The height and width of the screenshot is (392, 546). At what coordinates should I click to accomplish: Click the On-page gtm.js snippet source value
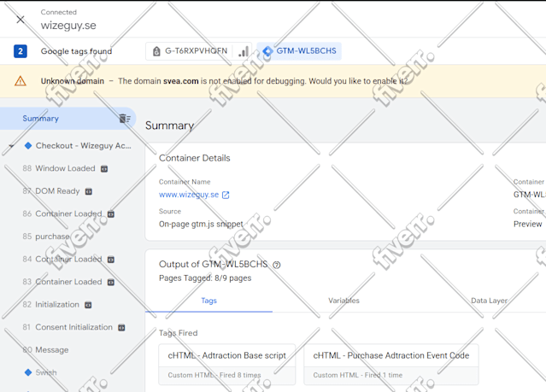(201, 225)
